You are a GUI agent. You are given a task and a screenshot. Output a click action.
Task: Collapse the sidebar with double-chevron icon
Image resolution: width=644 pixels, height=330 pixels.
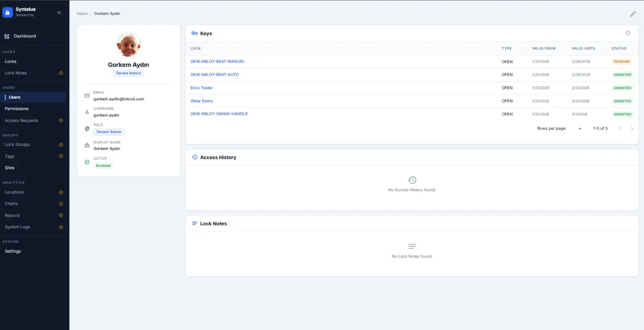(x=59, y=12)
